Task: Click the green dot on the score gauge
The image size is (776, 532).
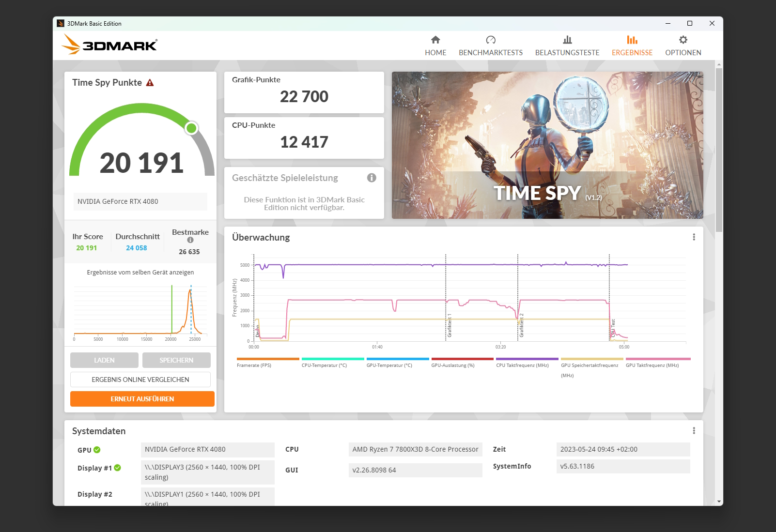Action: click(191, 128)
